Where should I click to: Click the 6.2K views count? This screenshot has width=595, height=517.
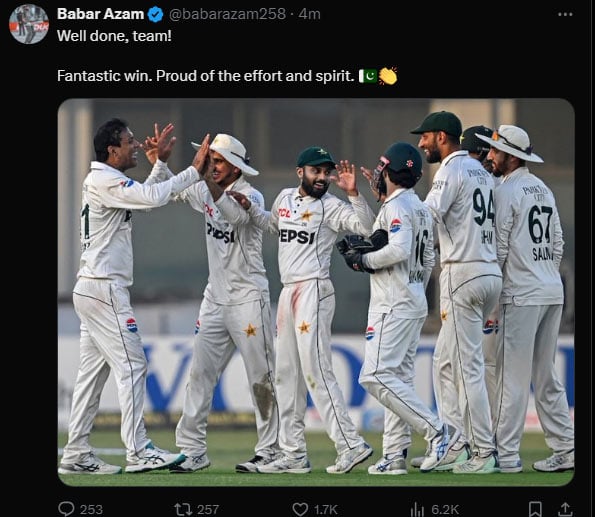click(x=445, y=509)
